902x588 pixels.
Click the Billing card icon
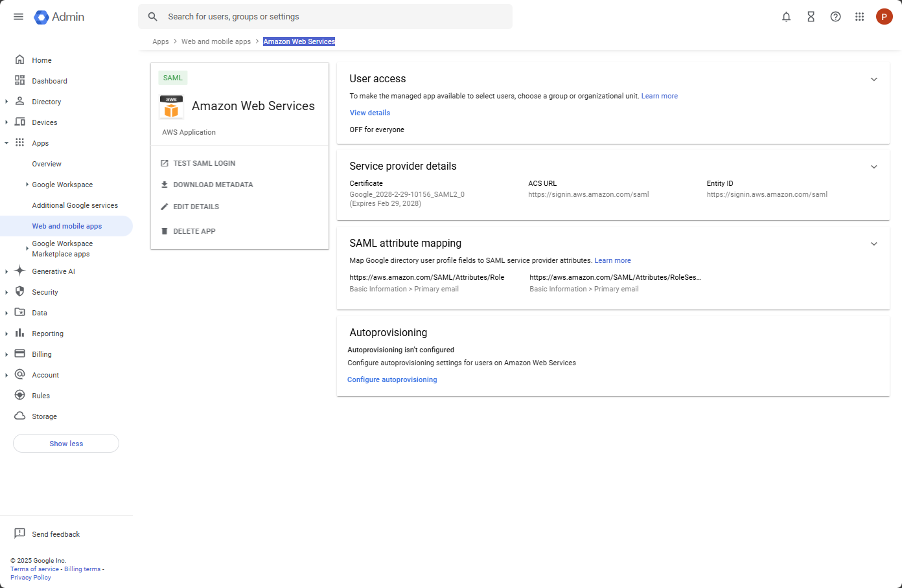pos(20,354)
